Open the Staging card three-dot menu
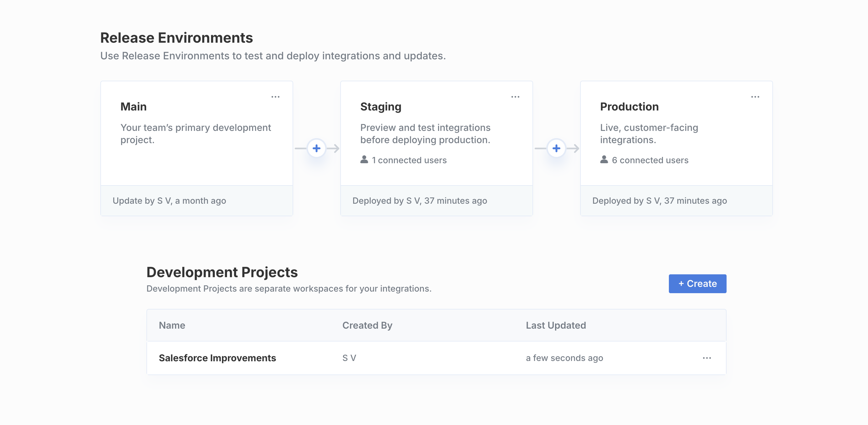 point(515,97)
